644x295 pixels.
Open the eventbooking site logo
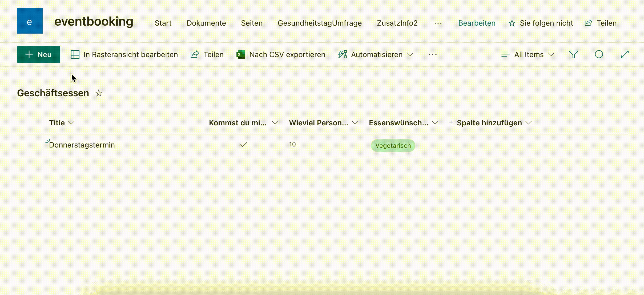[30, 21]
